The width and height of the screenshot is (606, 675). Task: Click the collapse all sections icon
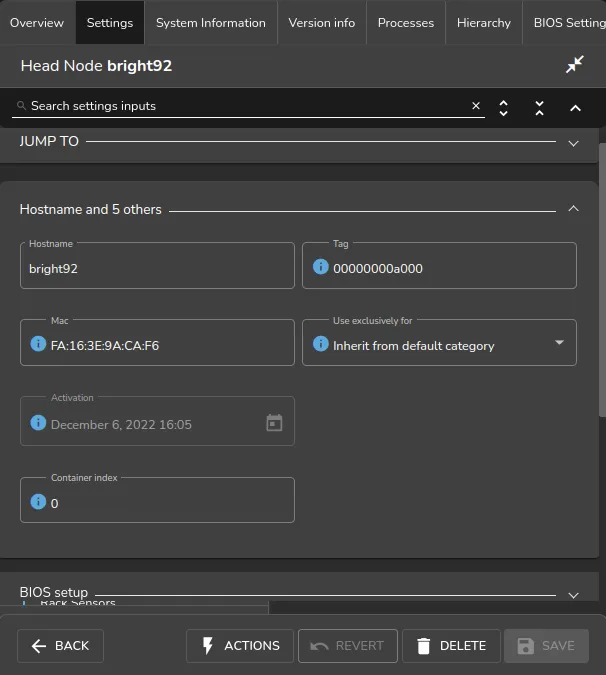[539, 108]
